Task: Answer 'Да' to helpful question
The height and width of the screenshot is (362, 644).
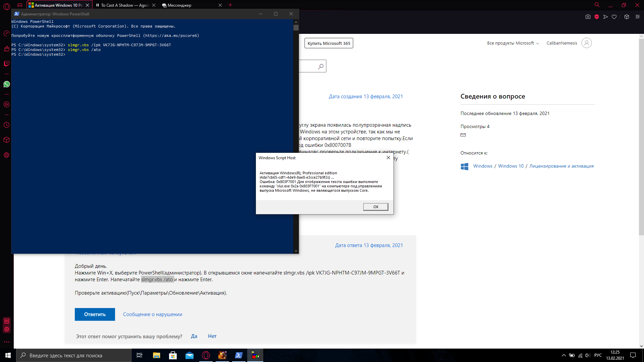Action: [x=194, y=336]
